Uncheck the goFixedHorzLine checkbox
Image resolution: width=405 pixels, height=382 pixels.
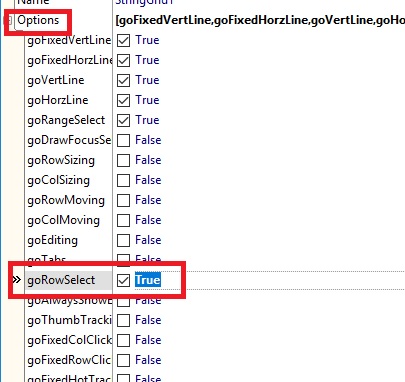pyautogui.click(x=123, y=61)
